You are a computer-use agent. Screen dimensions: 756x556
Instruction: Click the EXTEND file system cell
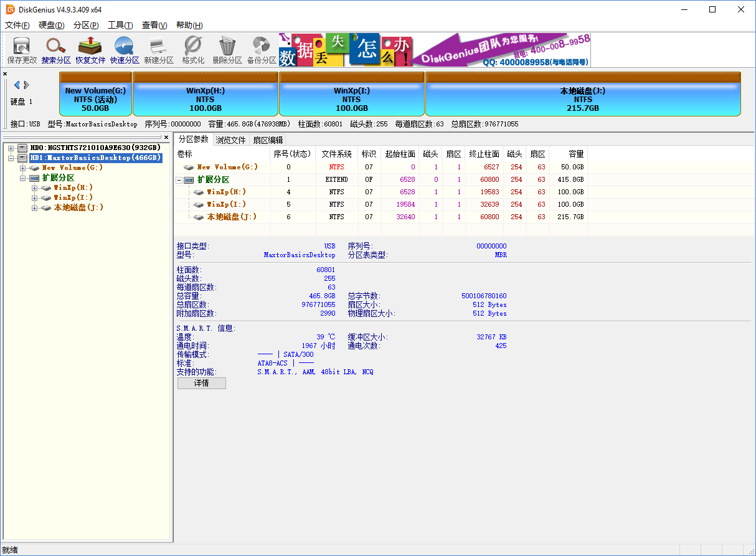tap(336, 179)
